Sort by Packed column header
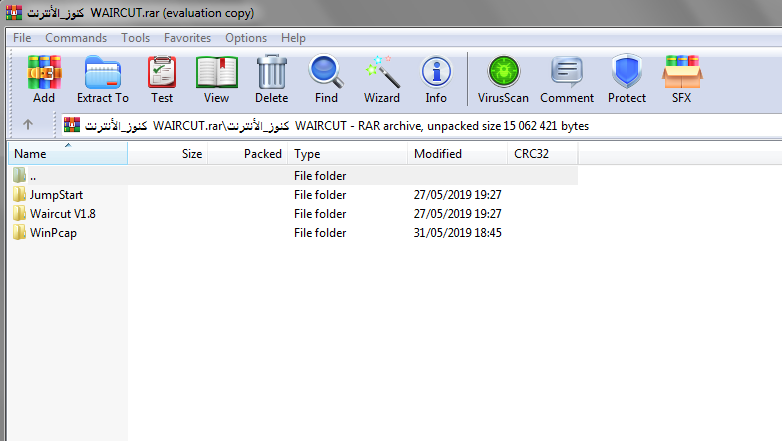This screenshot has width=782, height=441. coord(248,154)
